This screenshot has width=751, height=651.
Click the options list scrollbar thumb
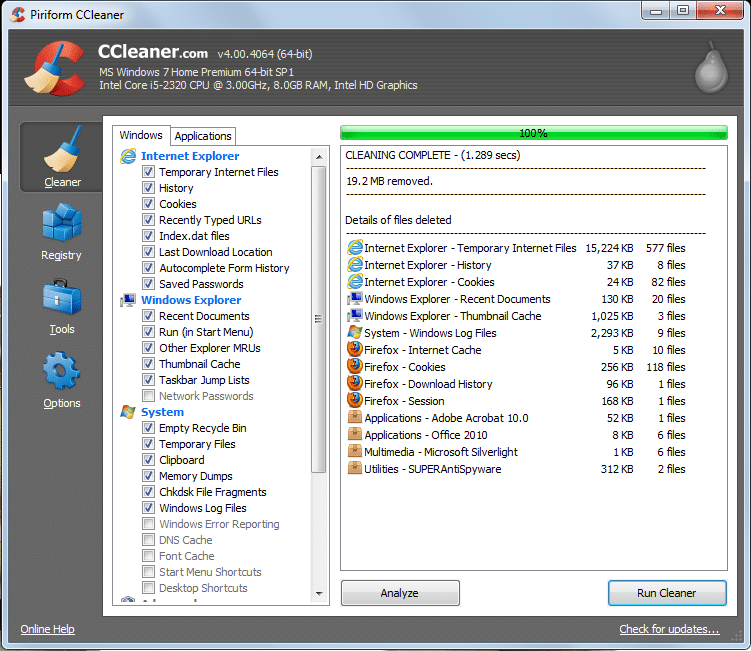[x=319, y=320]
